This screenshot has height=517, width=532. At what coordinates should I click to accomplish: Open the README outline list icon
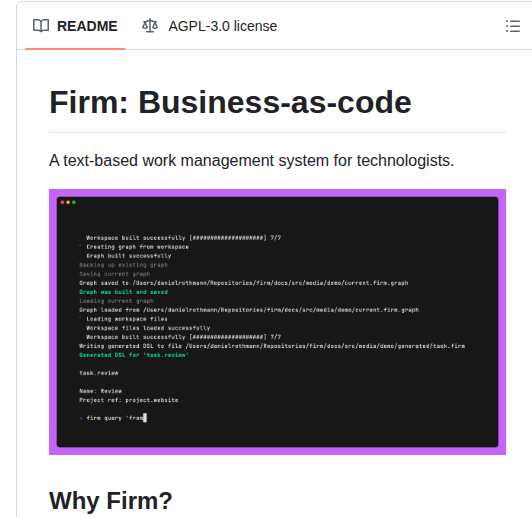coord(513,26)
